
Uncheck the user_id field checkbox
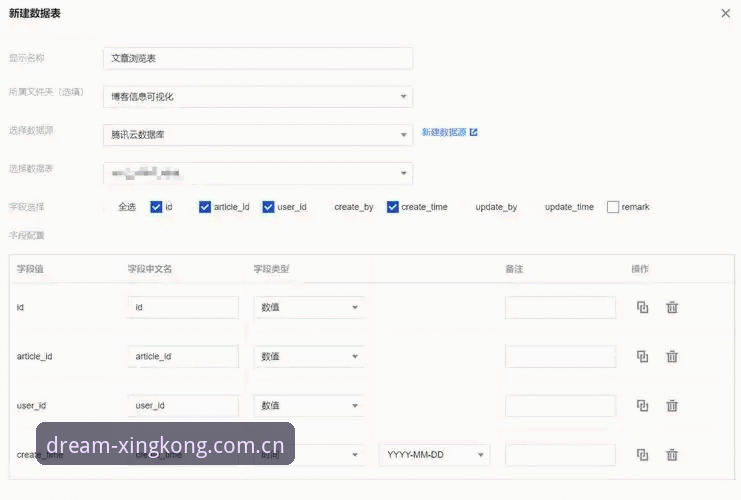pos(268,207)
